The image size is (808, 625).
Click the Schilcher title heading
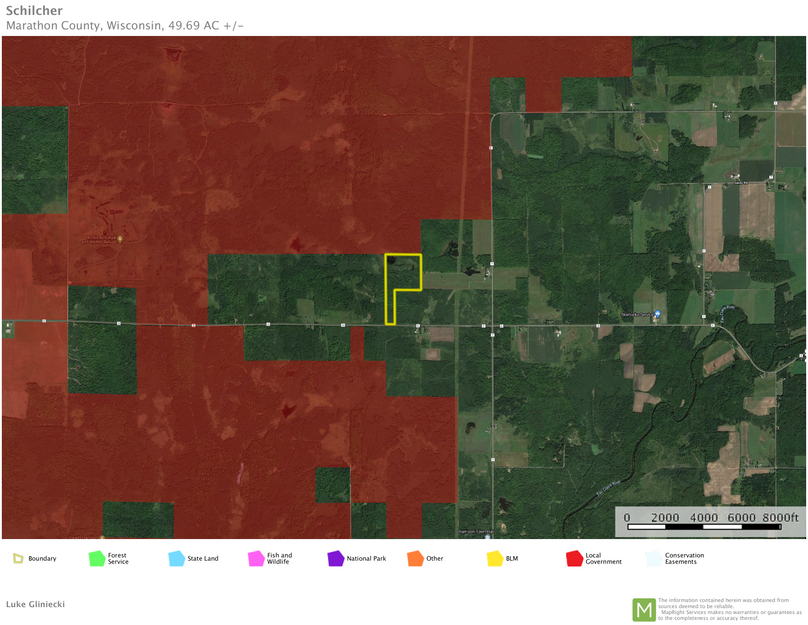34,10
